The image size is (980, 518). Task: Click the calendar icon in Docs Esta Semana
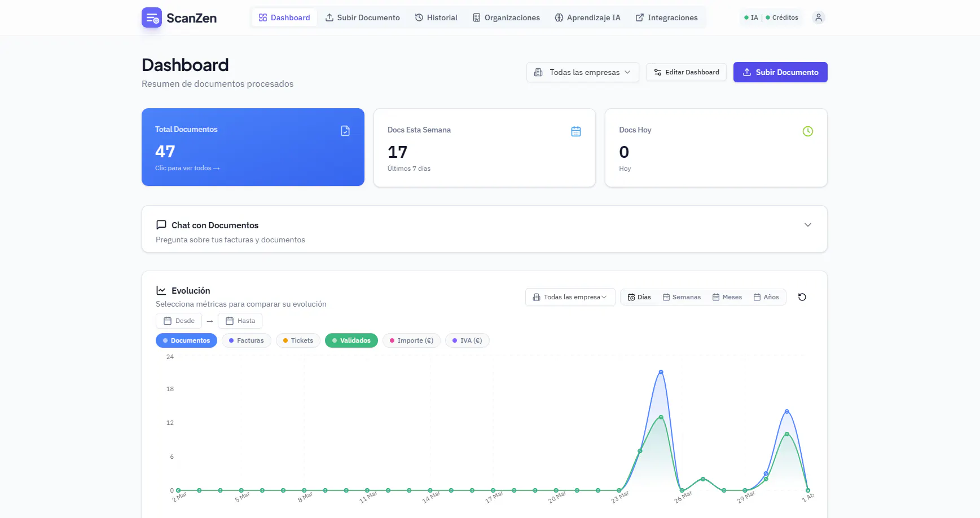point(575,131)
